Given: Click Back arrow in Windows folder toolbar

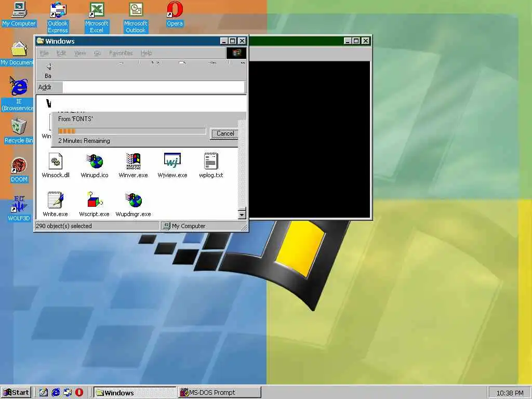Looking at the screenshot, I should coord(48,71).
